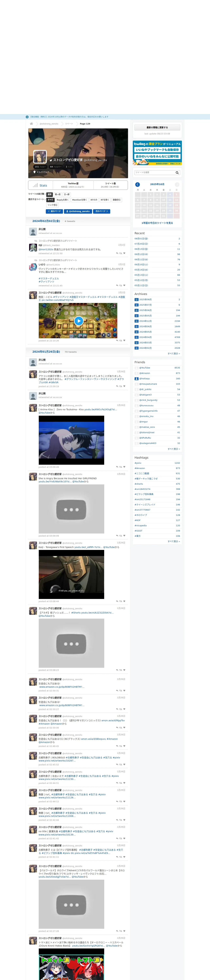Go to 次のページ
Image resolution: width=210 pixels, height=980 pixels.
click(x=102, y=211)
